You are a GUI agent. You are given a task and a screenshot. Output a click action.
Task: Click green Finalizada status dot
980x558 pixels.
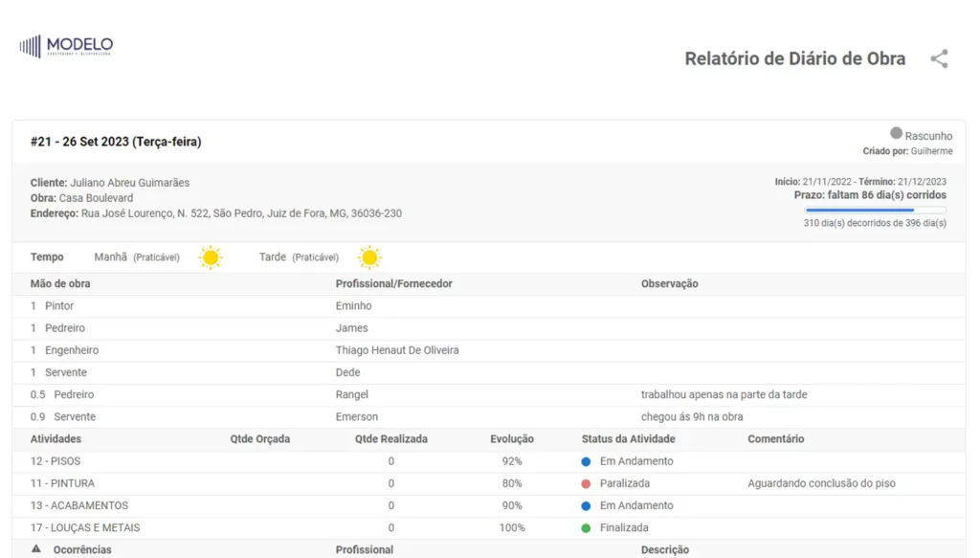(x=586, y=527)
